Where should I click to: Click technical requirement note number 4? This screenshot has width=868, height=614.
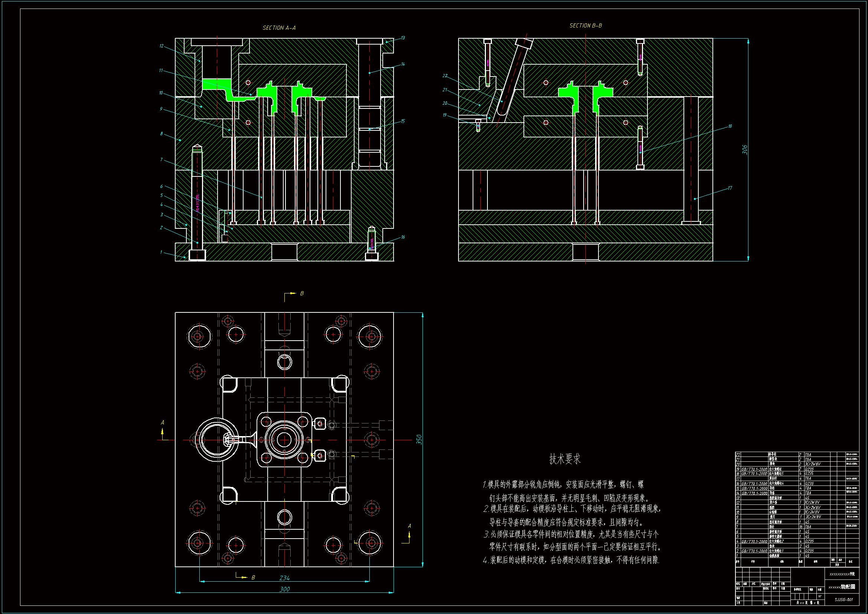click(x=571, y=560)
